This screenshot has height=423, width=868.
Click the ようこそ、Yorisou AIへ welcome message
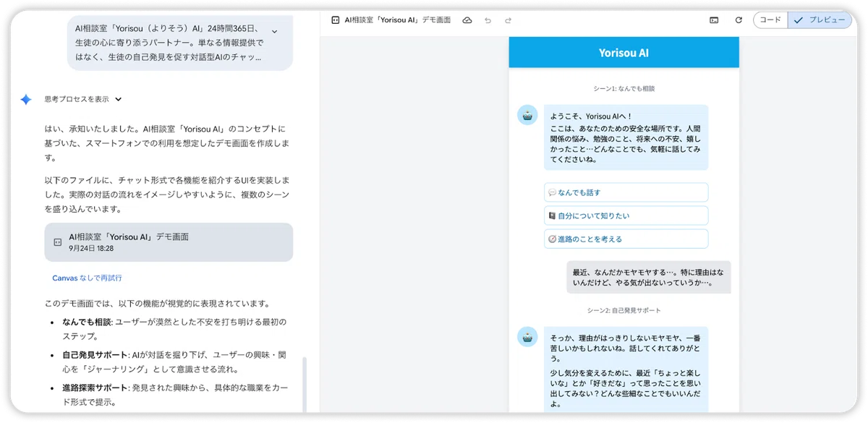(626, 137)
